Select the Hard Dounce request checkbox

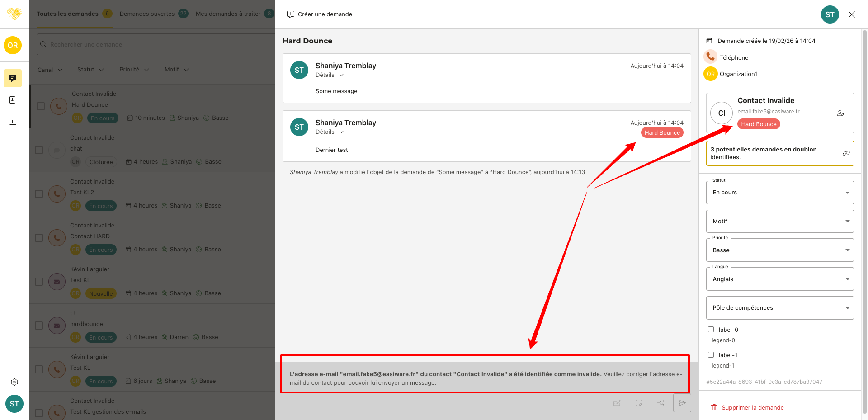click(41, 106)
